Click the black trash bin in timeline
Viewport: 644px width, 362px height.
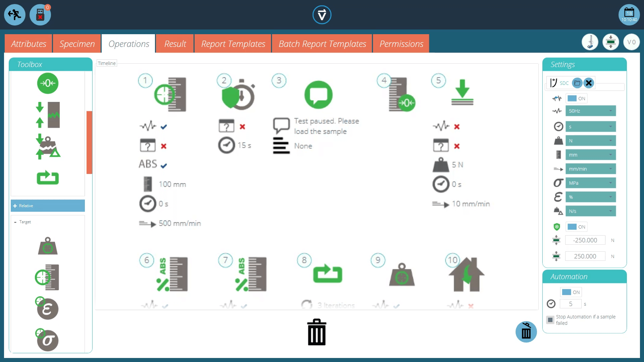(x=317, y=332)
